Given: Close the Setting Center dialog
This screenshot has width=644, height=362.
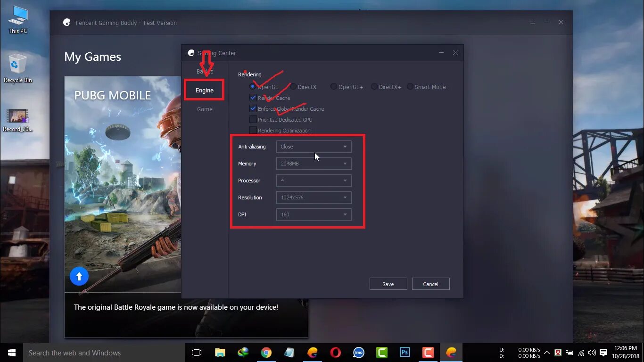Looking at the screenshot, I should [455, 53].
